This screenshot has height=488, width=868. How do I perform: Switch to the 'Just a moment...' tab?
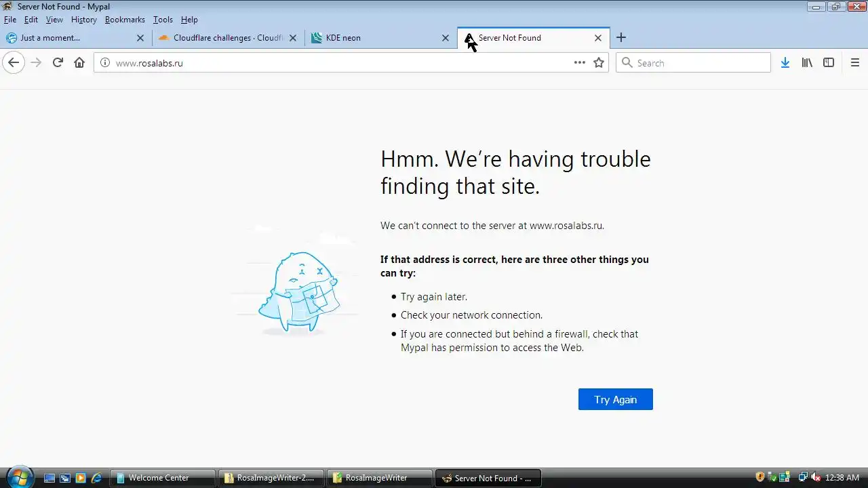click(76, 38)
